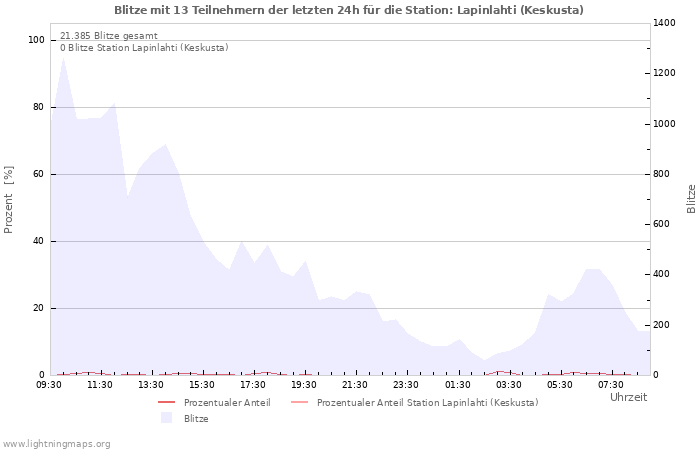The image size is (700, 450).
Task: Click the 03:30 time axis tick
Action: pos(508,384)
